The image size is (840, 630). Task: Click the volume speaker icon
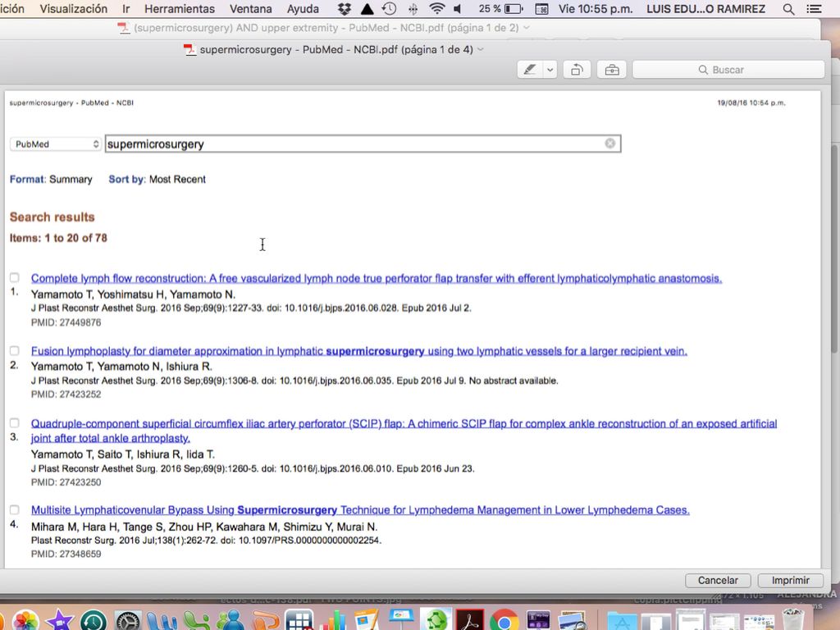click(458, 8)
